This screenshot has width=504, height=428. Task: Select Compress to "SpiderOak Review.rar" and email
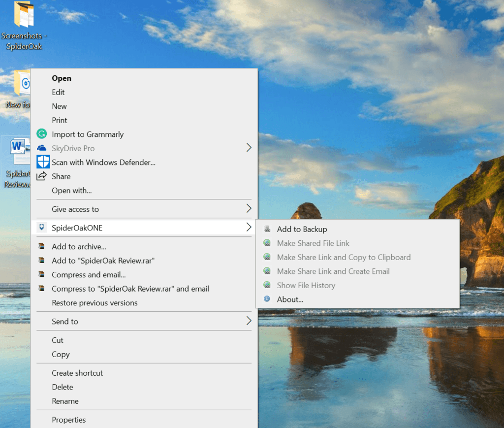(144, 289)
